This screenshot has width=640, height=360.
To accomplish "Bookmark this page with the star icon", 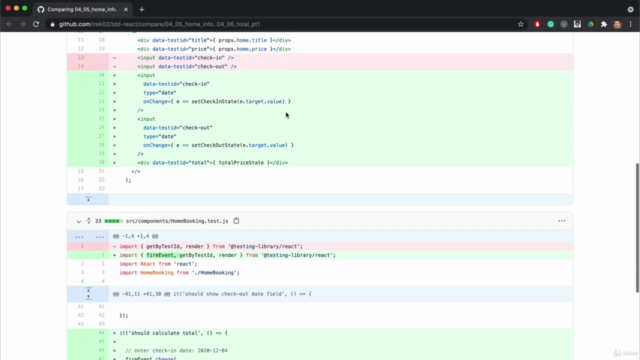I will [520, 24].
